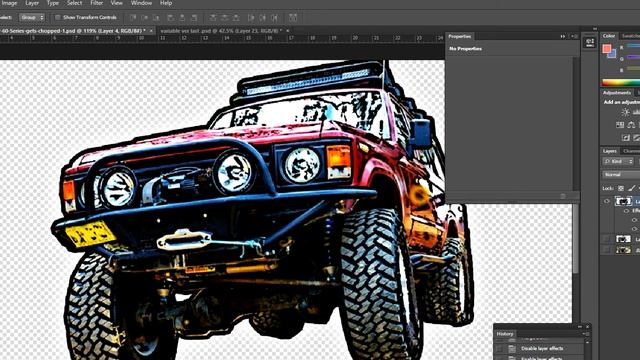Toggle first layer effect eye icon
The image size is (640, 360).
coord(634,220)
